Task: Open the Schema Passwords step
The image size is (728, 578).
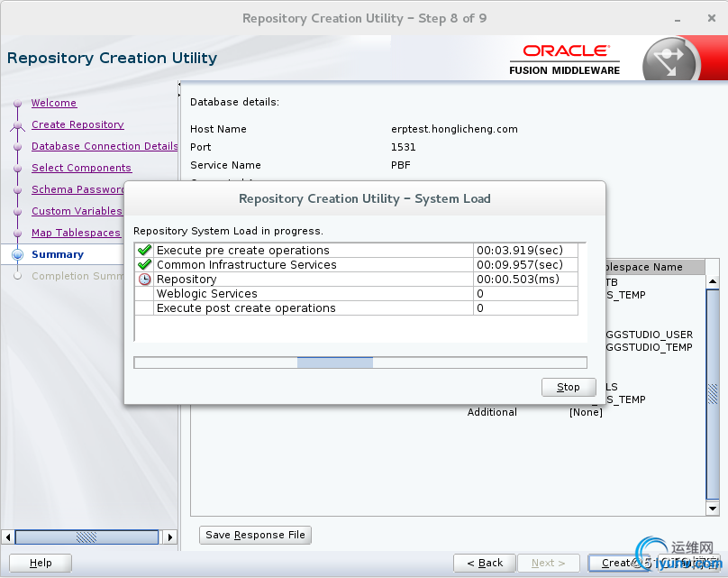Action: [x=77, y=189]
